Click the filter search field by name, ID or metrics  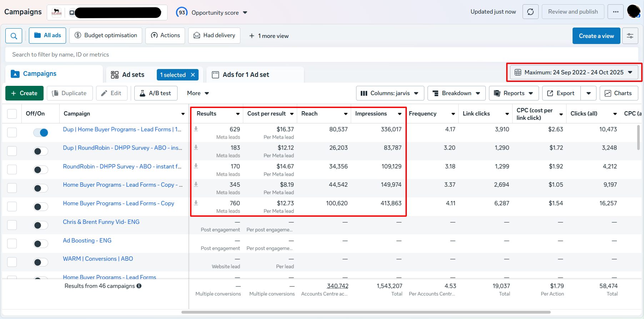321,54
